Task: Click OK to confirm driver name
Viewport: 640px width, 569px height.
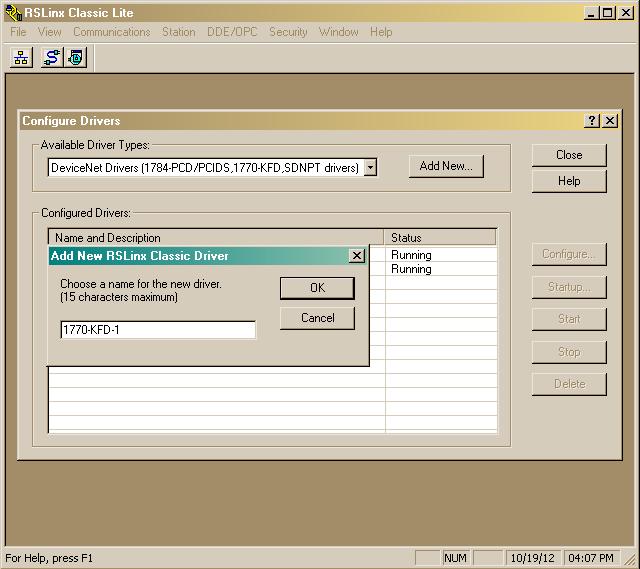Action: (x=317, y=288)
